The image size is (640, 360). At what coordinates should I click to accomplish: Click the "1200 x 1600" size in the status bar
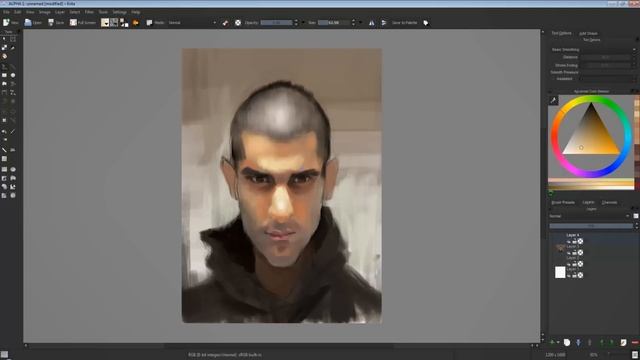(x=556, y=355)
